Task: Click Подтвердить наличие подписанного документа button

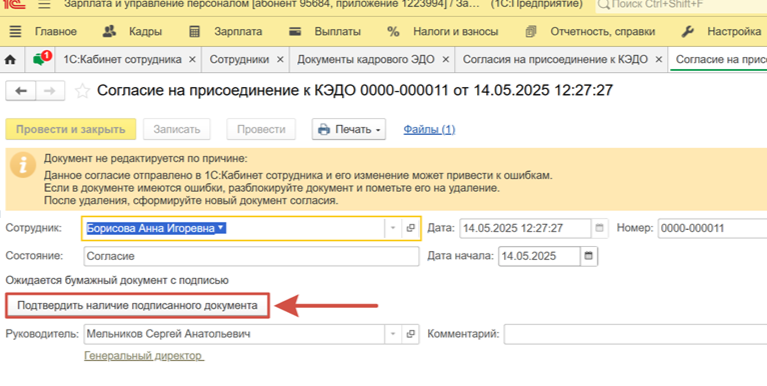Action: tap(137, 306)
